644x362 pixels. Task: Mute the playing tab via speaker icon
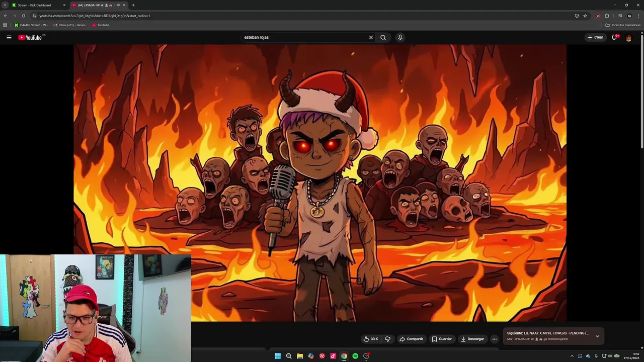pos(118,5)
